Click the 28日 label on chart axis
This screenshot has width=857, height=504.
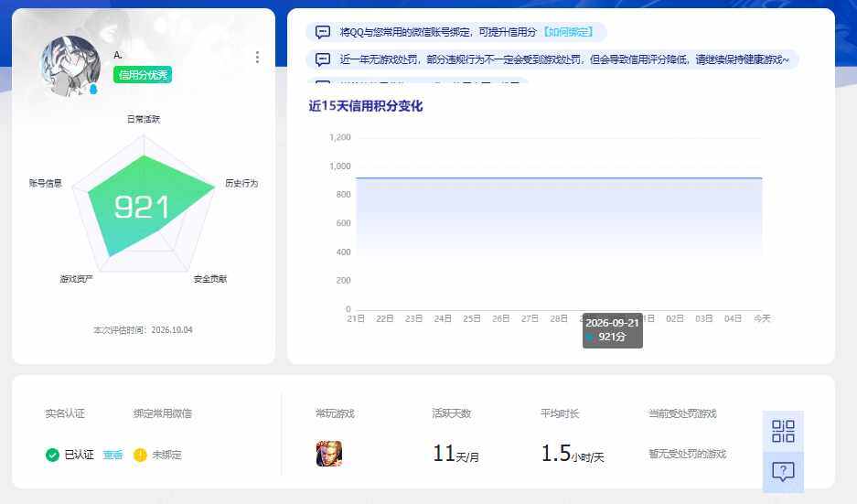pos(559,318)
